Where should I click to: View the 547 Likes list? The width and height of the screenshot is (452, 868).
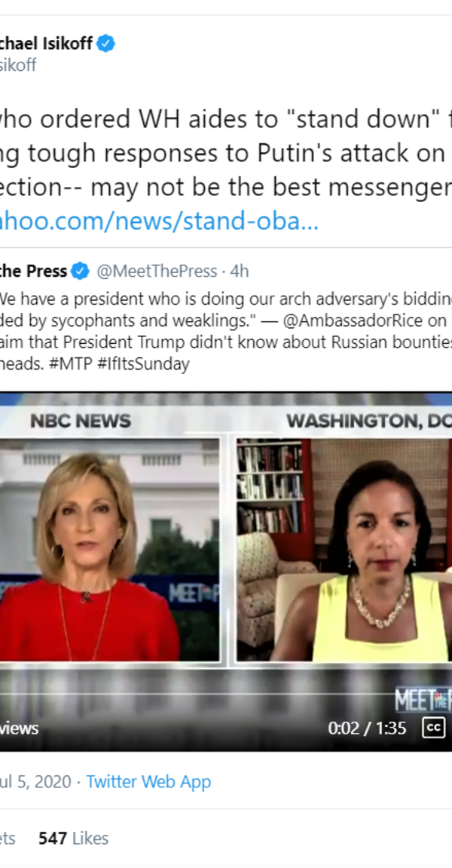[x=74, y=838]
